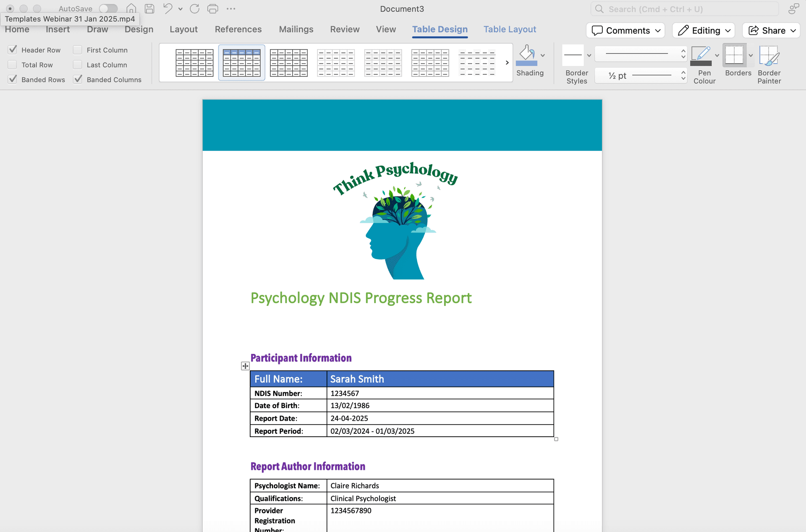Viewport: 806px width, 532px height.
Task: Enable the Total Row checkbox
Action: [12, 64]
